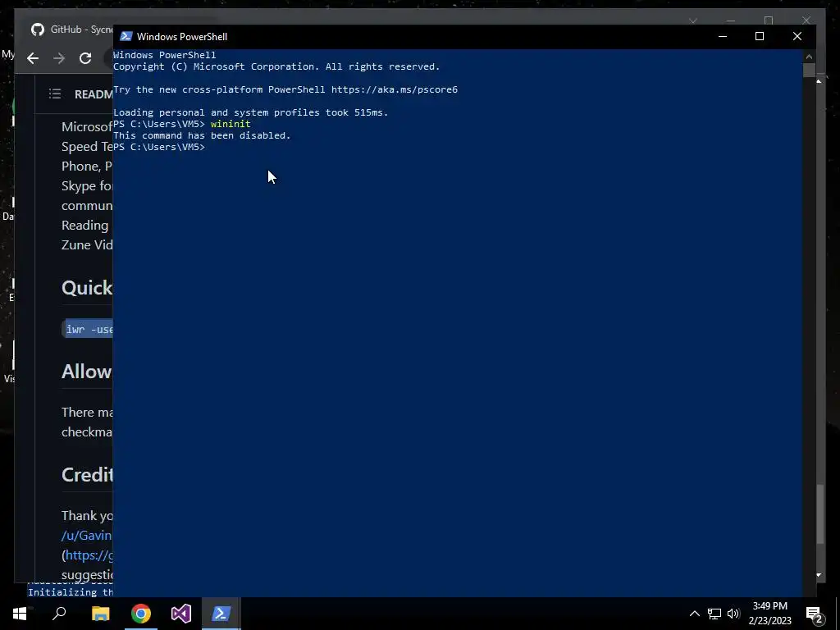Close the Windows PowerShell window
840x630 pixels.
797,36
